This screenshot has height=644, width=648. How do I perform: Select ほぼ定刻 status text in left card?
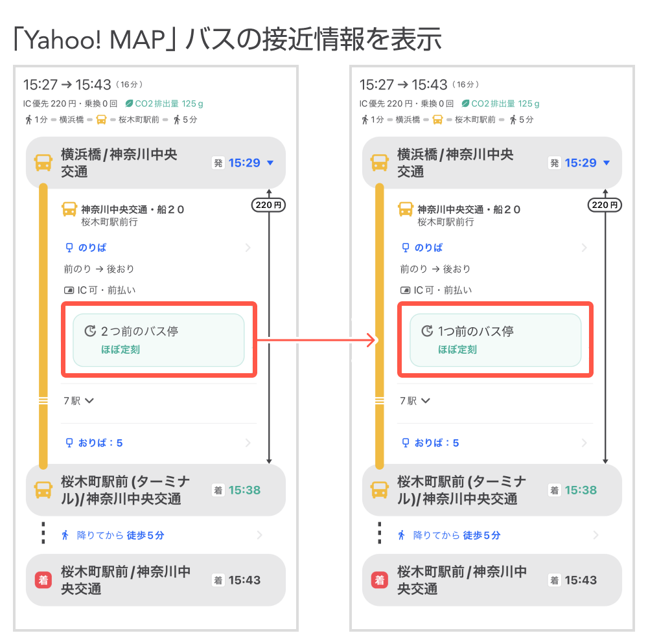click(x=121, y=349)
